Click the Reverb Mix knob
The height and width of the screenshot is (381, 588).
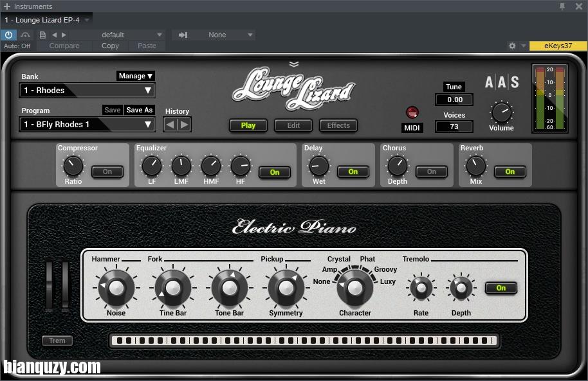(476, 166)
